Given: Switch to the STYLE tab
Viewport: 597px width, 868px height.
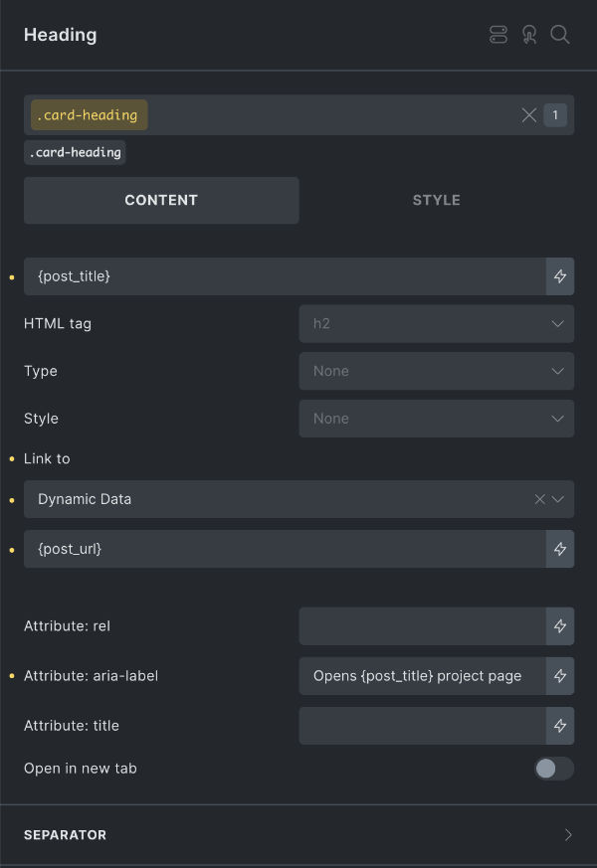Looking at the screenshot, I should (436, 200).
